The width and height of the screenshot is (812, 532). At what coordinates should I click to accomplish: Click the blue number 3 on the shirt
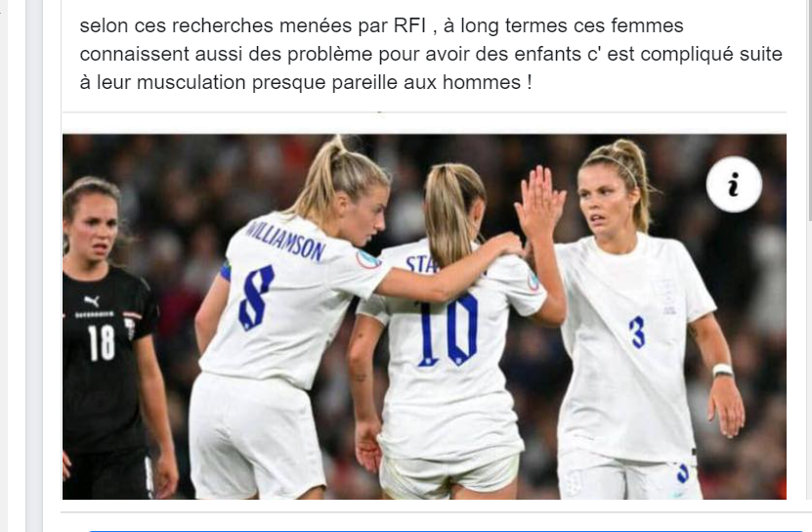(637, 332)
